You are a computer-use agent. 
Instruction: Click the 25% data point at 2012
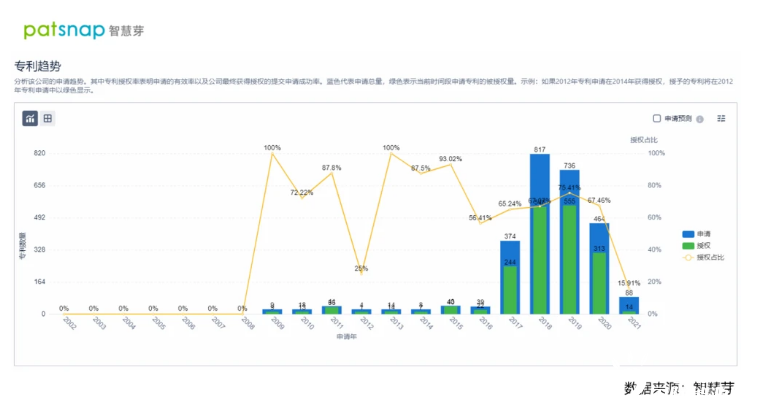pos(361,273)
